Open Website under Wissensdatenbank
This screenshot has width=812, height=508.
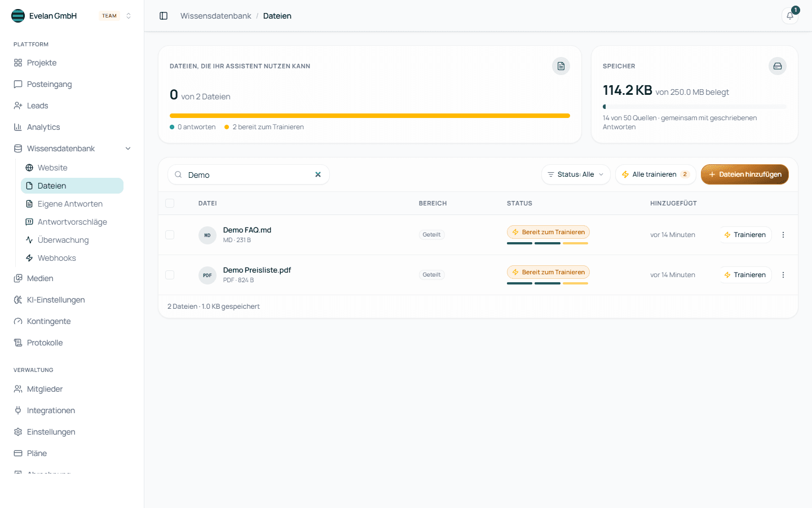pyautogui.click(x=72, y=168)
